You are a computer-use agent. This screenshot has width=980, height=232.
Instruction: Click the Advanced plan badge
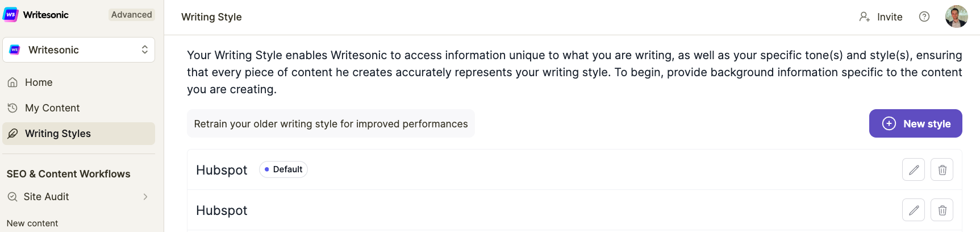[131, 15]
